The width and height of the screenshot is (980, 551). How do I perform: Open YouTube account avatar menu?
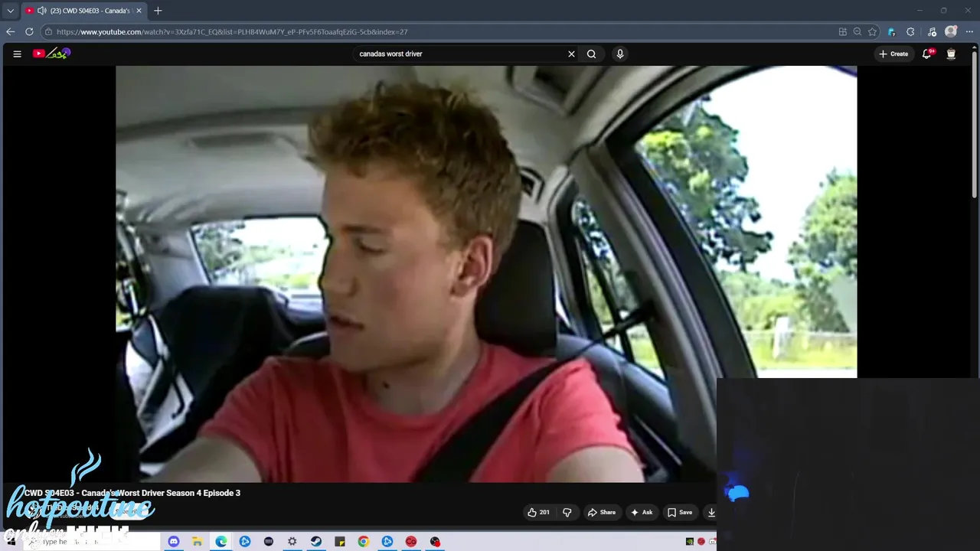pos(951,54)
